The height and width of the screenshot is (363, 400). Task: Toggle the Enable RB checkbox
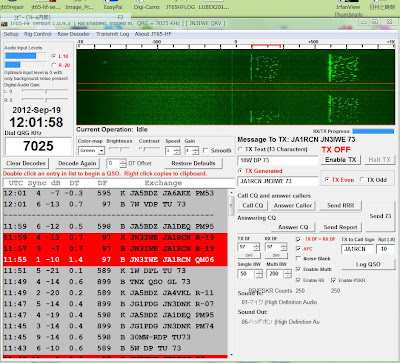299,280
